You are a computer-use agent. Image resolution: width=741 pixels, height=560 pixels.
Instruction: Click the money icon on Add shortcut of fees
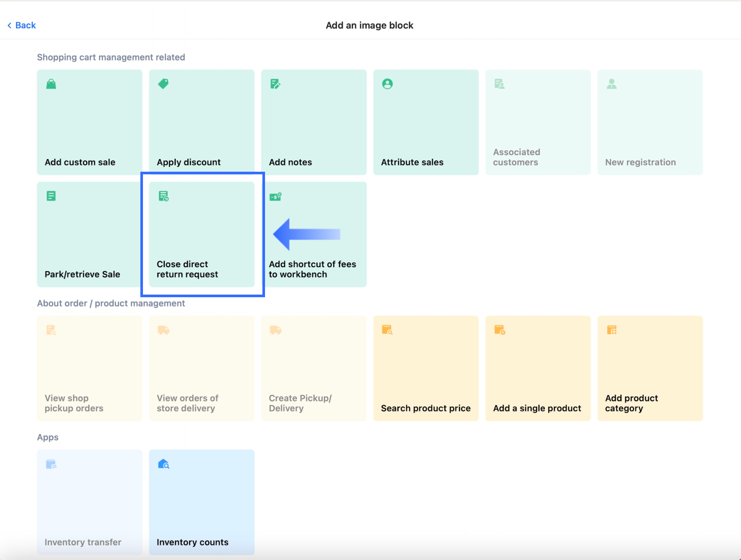click(x=275, y=197)
